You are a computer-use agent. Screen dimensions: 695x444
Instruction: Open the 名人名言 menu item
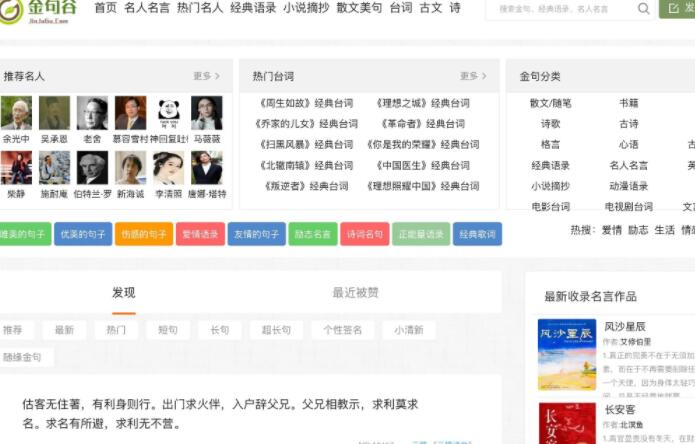click(x=147, y=8)
